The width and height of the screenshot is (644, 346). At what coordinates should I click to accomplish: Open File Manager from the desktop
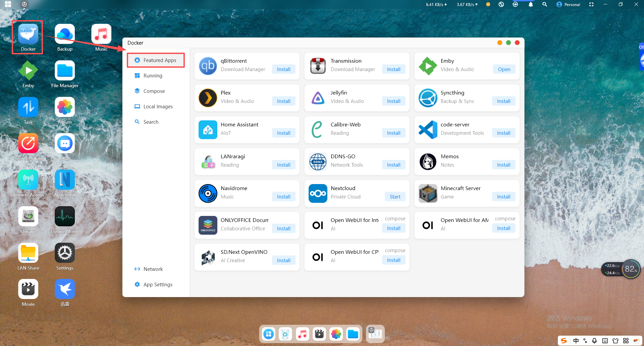(65, 70)
